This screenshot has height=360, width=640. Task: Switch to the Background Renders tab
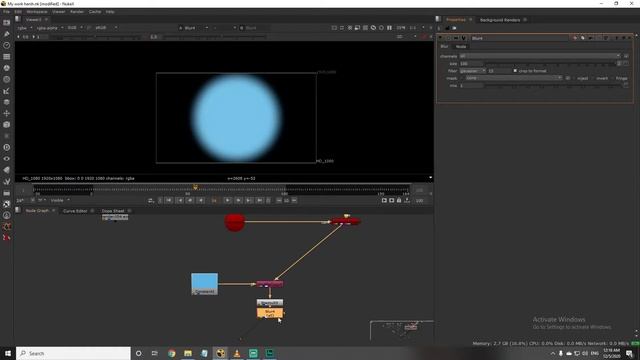500,20
